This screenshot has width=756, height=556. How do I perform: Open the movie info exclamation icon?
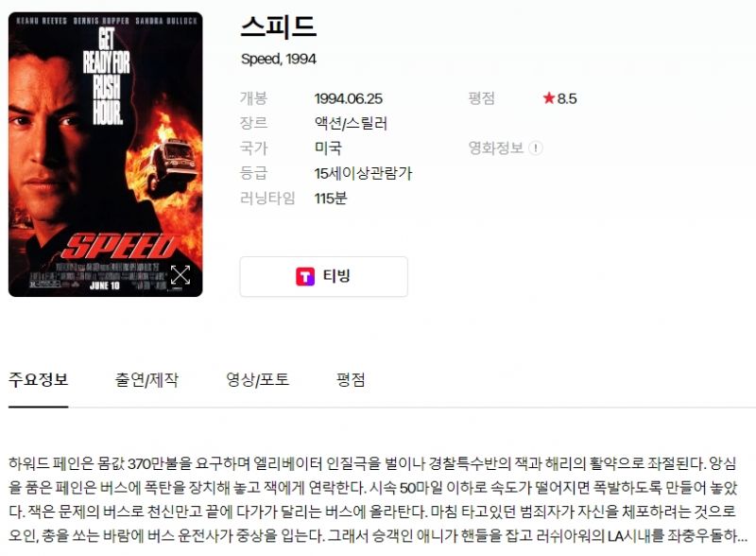pyautogui.click(x=535, y=148)
